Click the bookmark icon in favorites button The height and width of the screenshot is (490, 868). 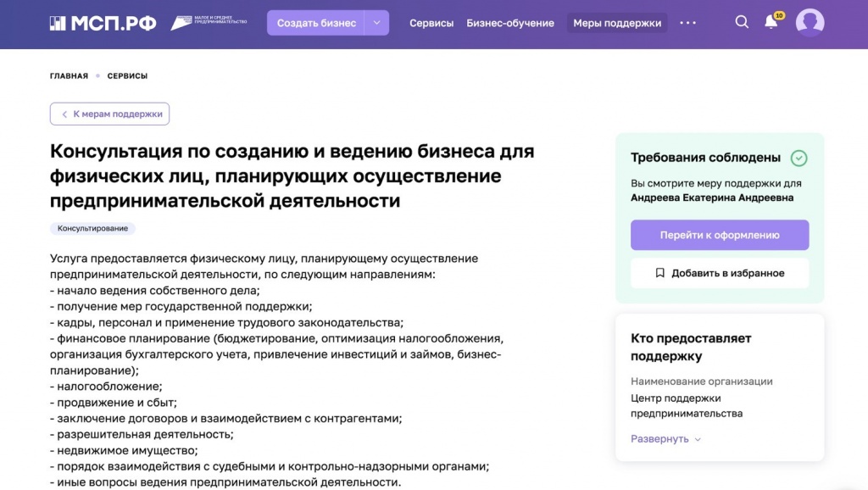pos(659,273)
